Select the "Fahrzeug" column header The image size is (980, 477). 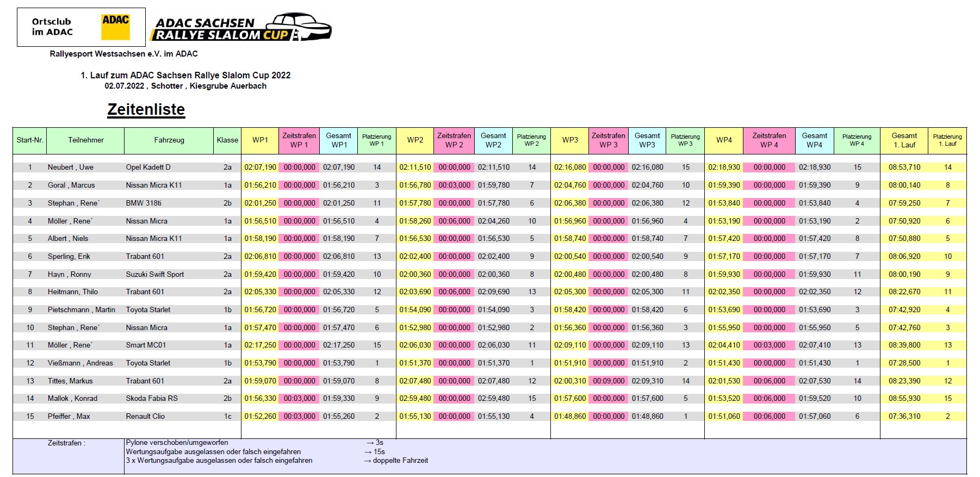click(x=169, y=140)
